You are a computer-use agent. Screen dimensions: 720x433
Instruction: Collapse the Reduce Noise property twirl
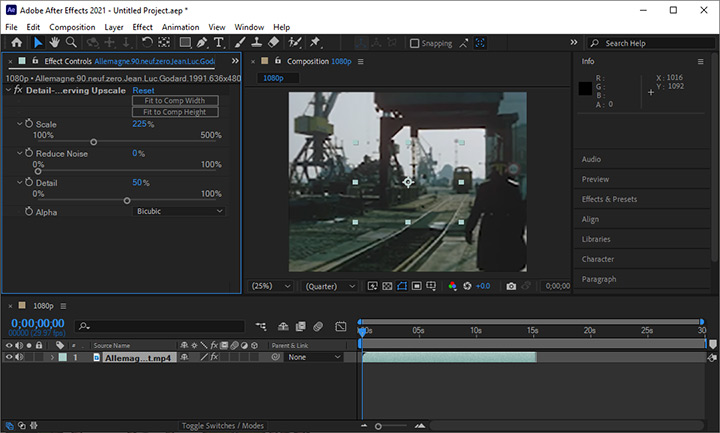point(20,153)
